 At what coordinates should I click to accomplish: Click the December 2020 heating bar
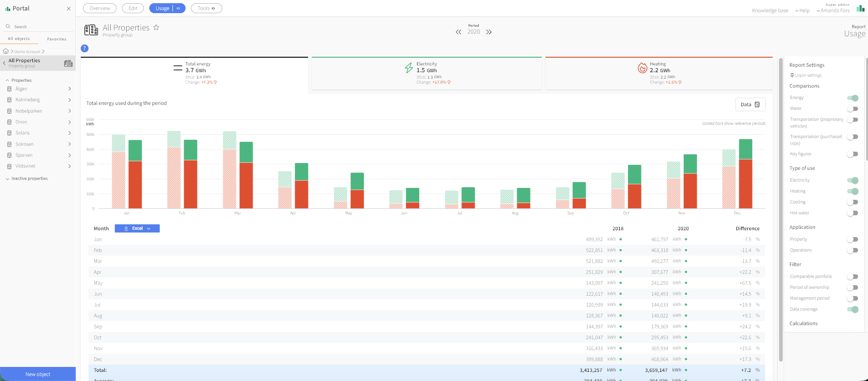coord(745,184)
